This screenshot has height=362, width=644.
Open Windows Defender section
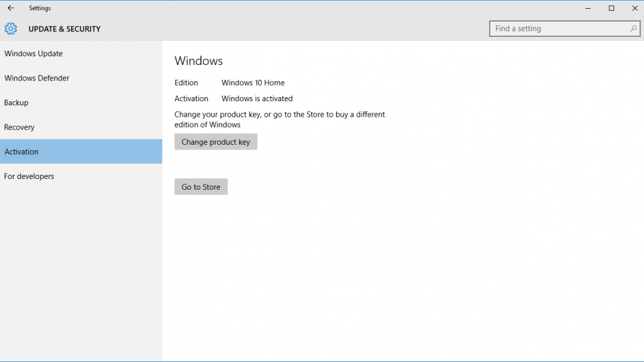pos(81,78)
